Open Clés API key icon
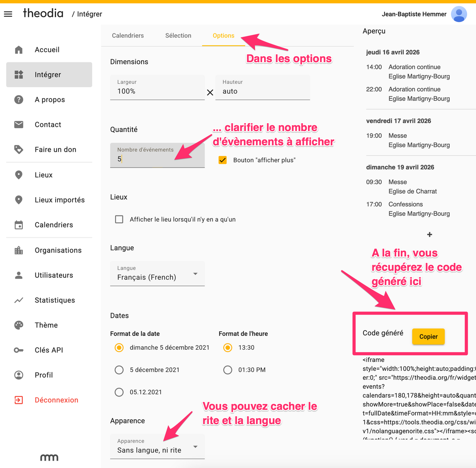The image size is (476, 468). click(x=19, y=350)
